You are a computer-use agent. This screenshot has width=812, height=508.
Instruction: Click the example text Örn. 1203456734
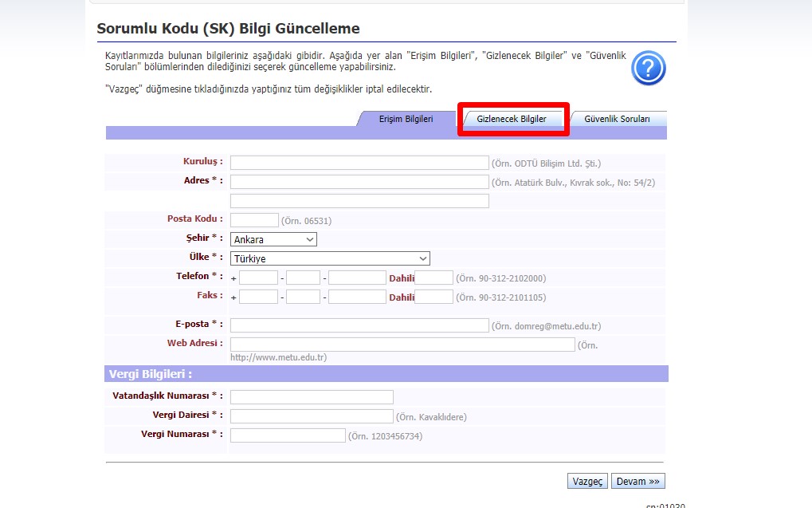tap(386, 436)
